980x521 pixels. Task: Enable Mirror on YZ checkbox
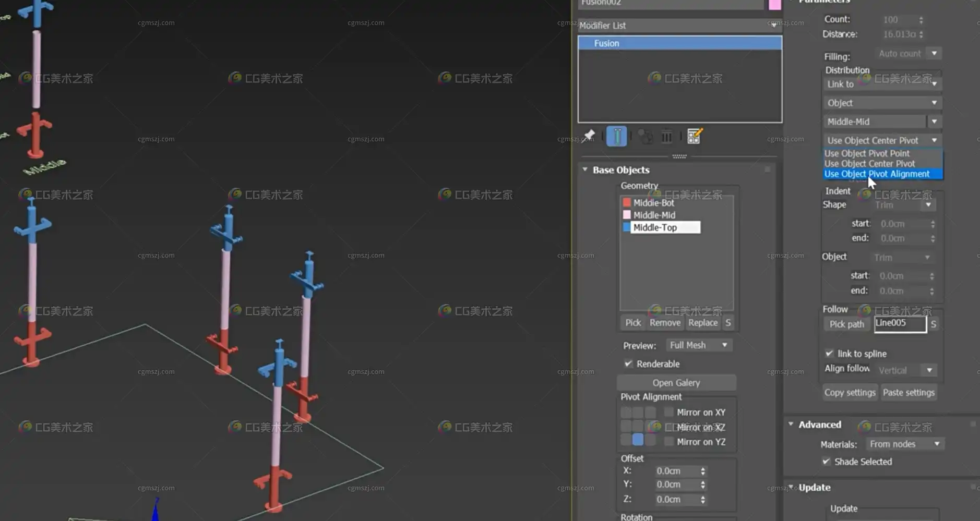click(669, 442)
